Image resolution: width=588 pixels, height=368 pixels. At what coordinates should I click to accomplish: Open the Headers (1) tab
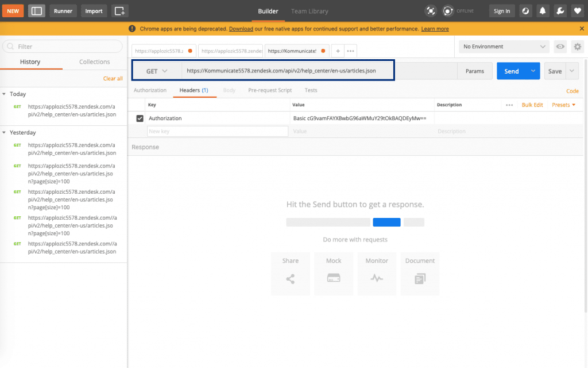[194, 90]
